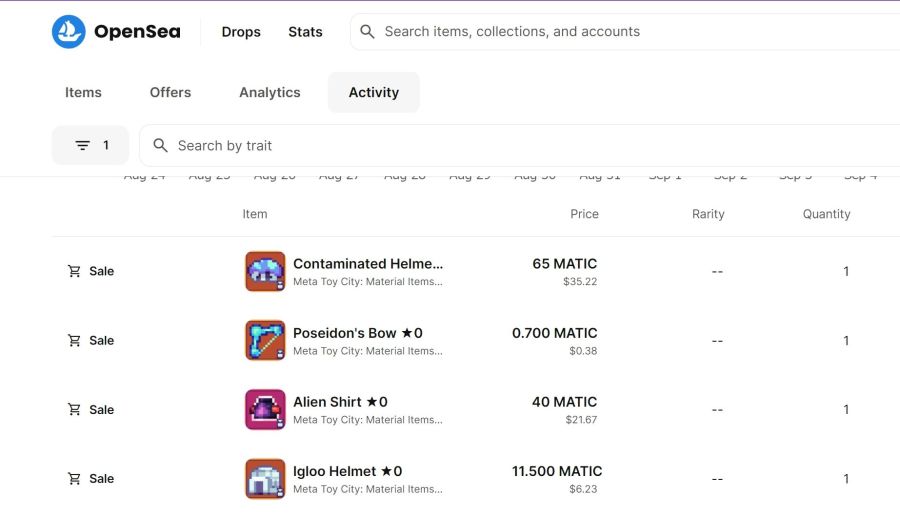Open the Igloo Helmet item thumbnail
Viewport: 900px width, 518px height.
(265, 478)
